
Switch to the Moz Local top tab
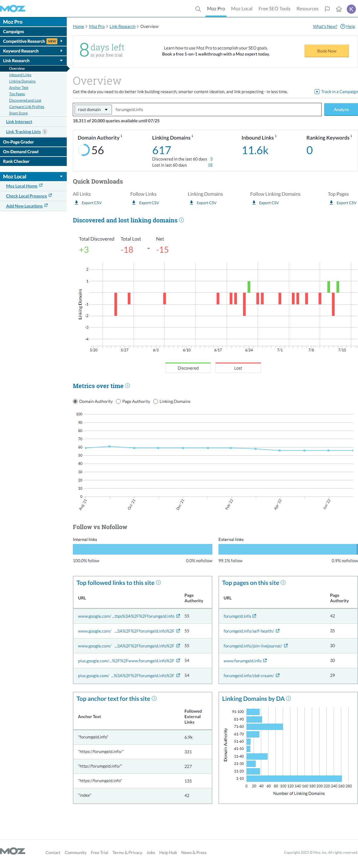[x=241, y=9]
